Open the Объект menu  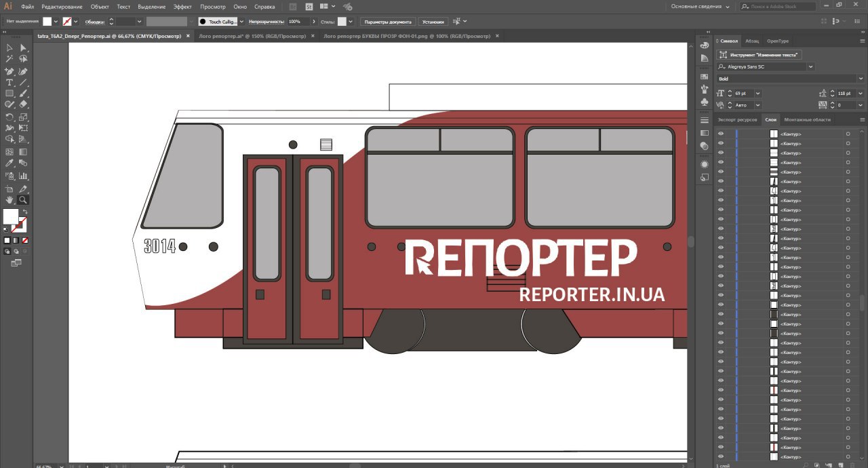click(x=100, y=6)
